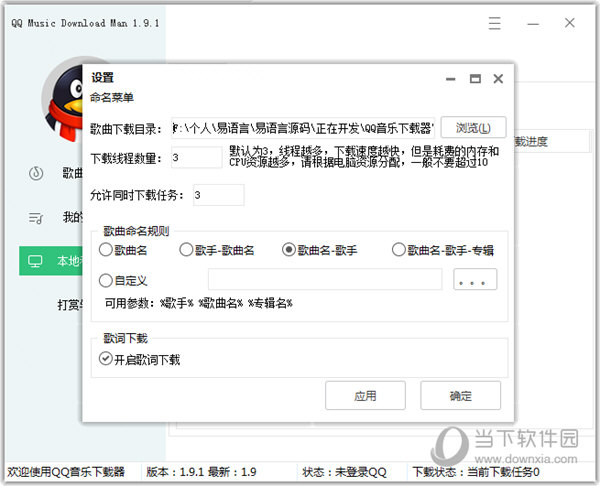Click the 应用 apply button
600x486 pixels.
(365, 395)
